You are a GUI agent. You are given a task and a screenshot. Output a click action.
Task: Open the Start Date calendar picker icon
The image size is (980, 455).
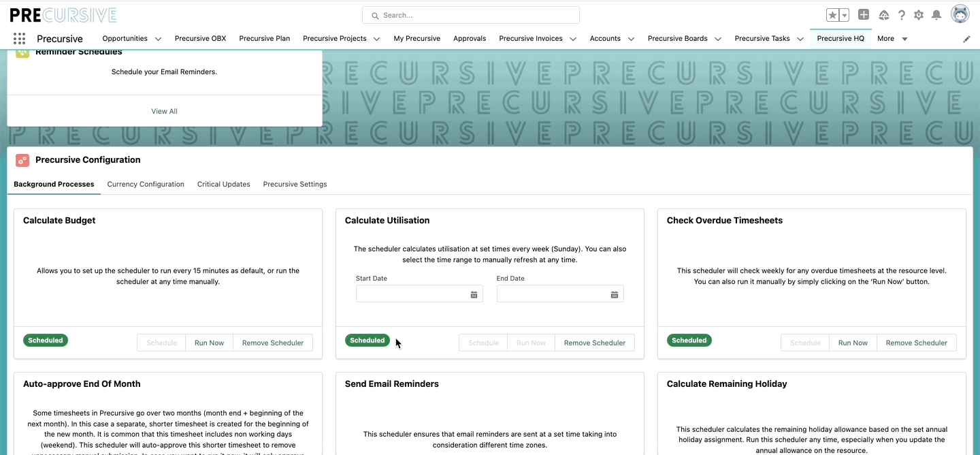coord(474,294)
